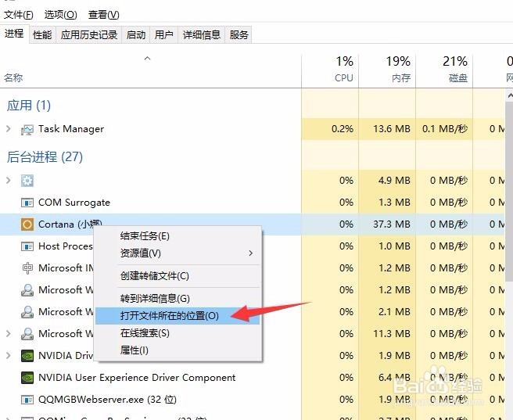Switch to the 启动 tab
The height and width of the screenshot is (420, 513).
click(x=136, y=34)
